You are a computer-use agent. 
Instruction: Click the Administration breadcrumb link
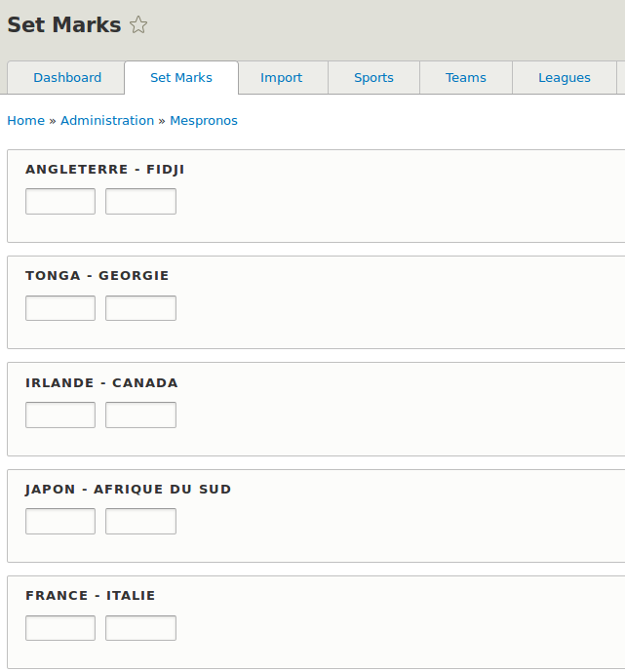click(x=107, y=121)
